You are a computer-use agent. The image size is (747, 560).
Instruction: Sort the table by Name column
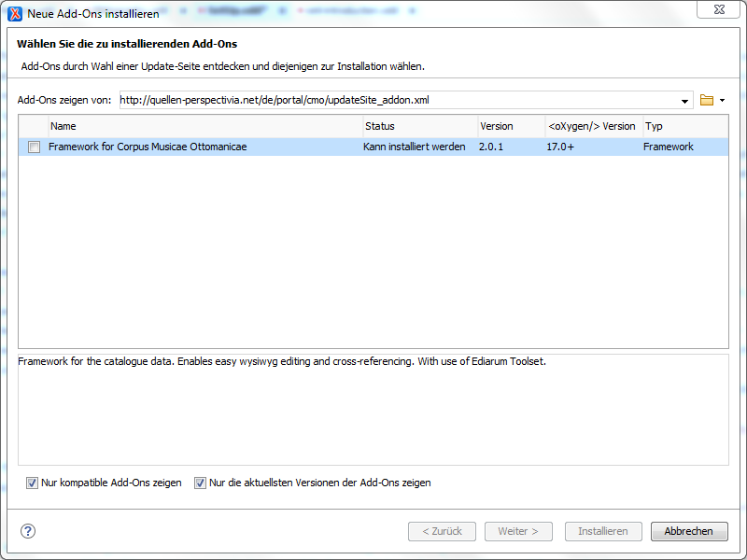[205, 126]
